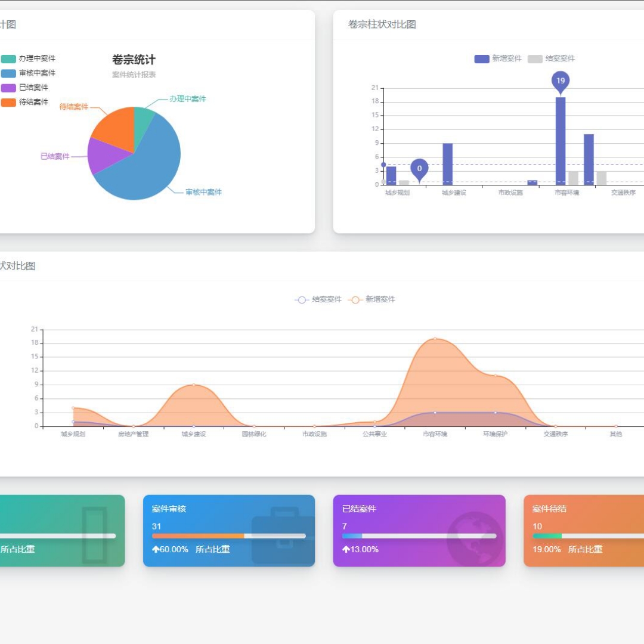Click the 案件审核 card title

pos(169,509)
